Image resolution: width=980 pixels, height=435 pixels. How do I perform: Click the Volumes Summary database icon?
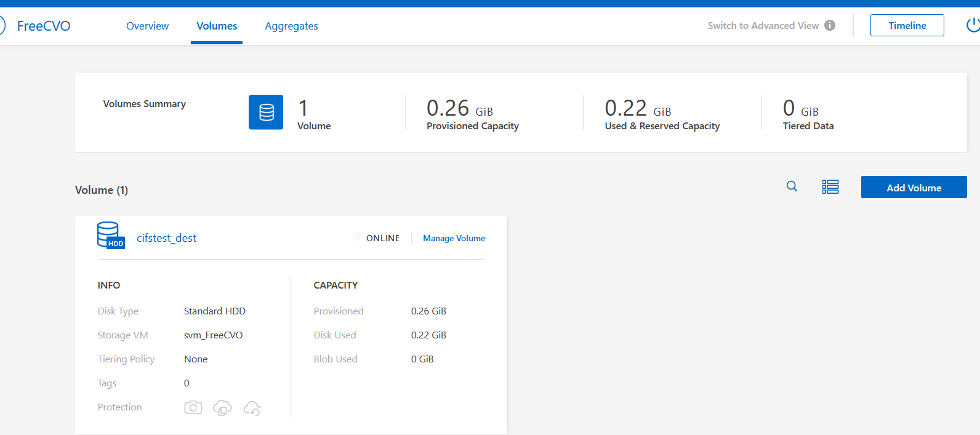click(266, 112)
